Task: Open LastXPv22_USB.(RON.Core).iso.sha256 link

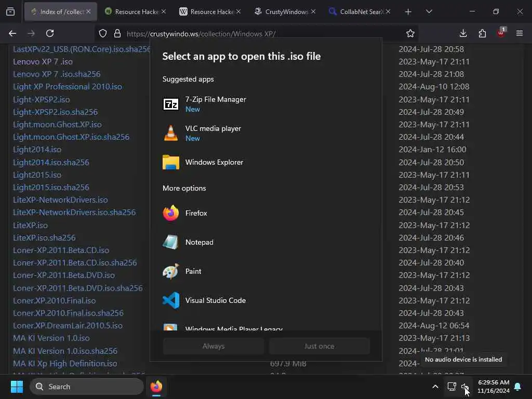Action: point(82,49)
